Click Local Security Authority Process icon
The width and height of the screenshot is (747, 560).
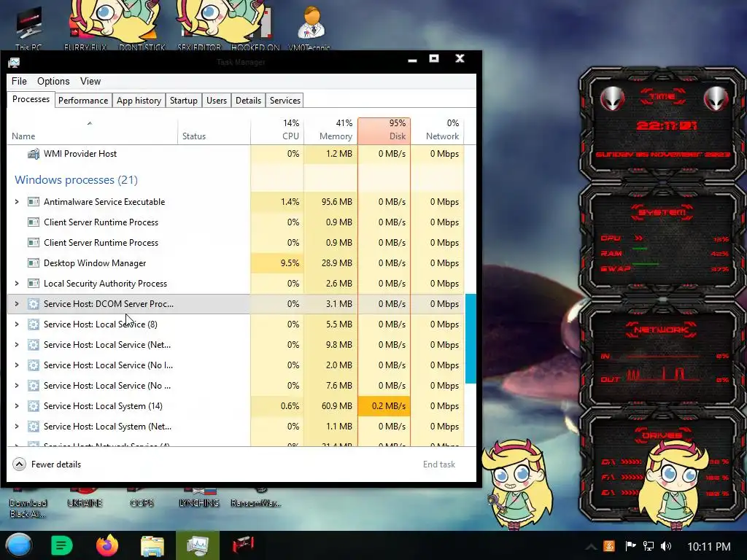point(34,284)
